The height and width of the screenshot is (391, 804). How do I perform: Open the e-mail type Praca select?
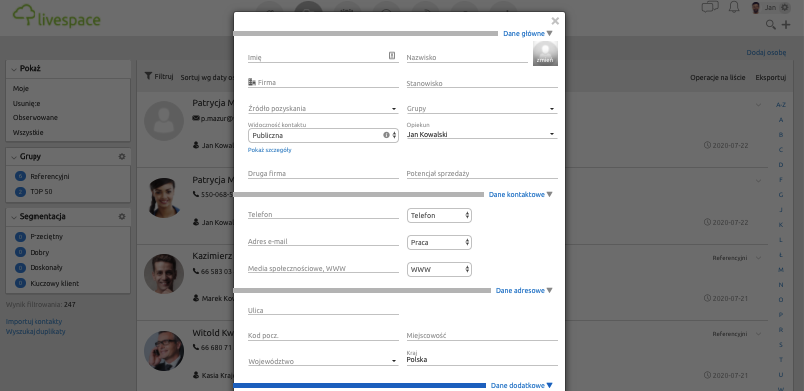439,242
